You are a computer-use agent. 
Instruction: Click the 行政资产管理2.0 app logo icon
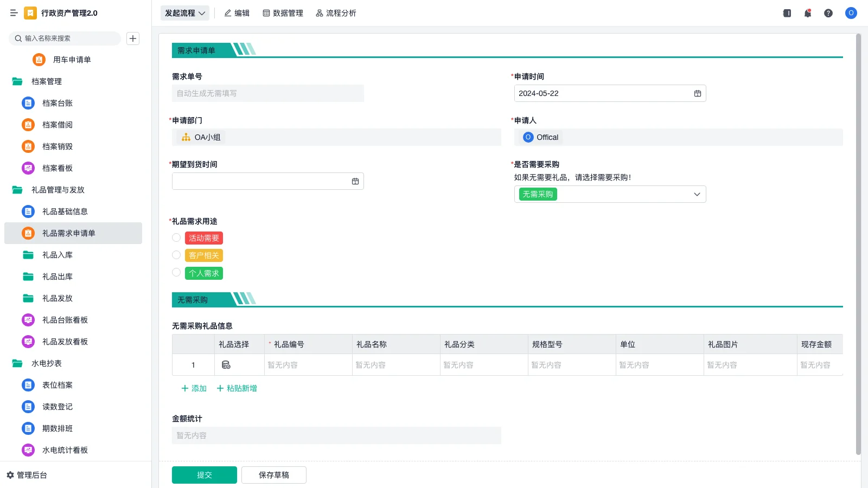[x=30, y=13]
